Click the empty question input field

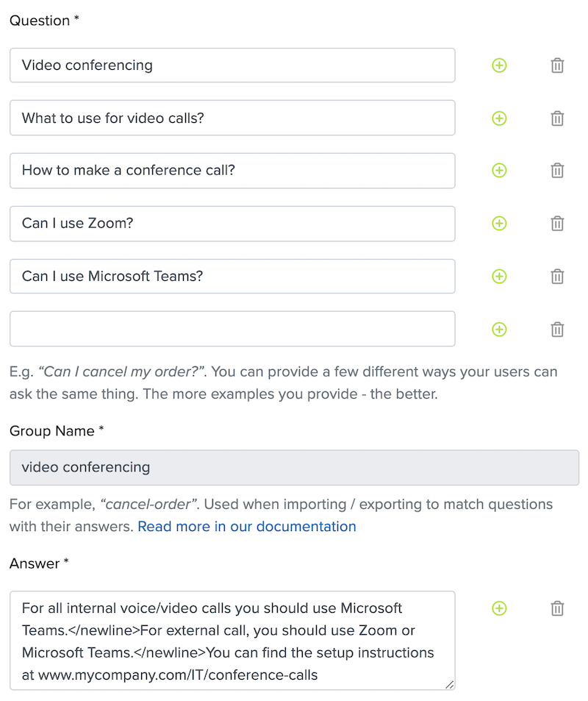232,330
